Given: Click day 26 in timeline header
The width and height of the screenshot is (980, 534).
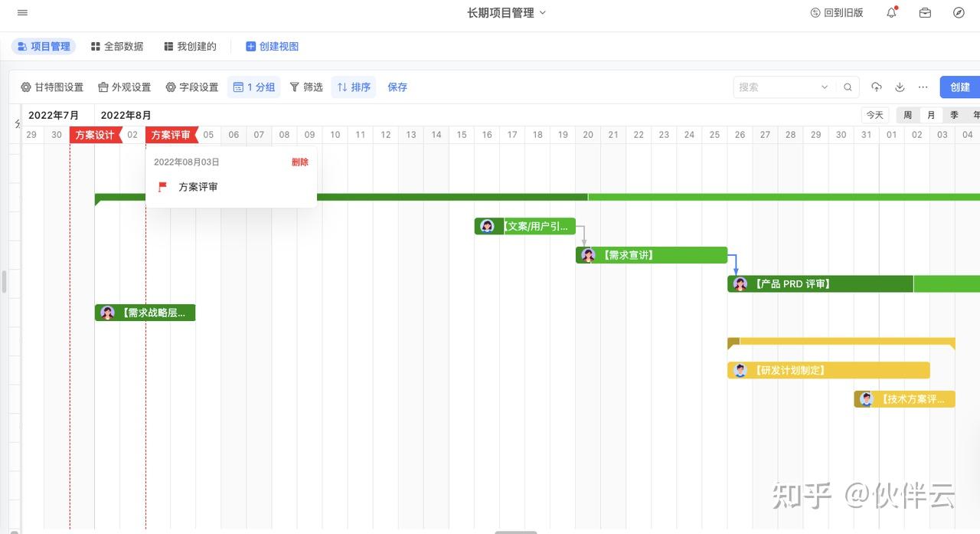Looking at the screenshot, I should tap(740, 135).
